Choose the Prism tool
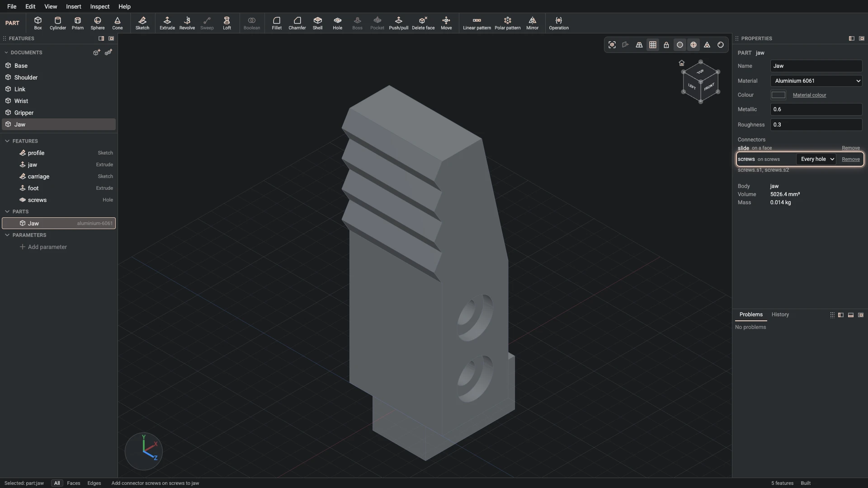Image resolution: width=868 pixels, height=488 pixels. (x=78, y=23)
